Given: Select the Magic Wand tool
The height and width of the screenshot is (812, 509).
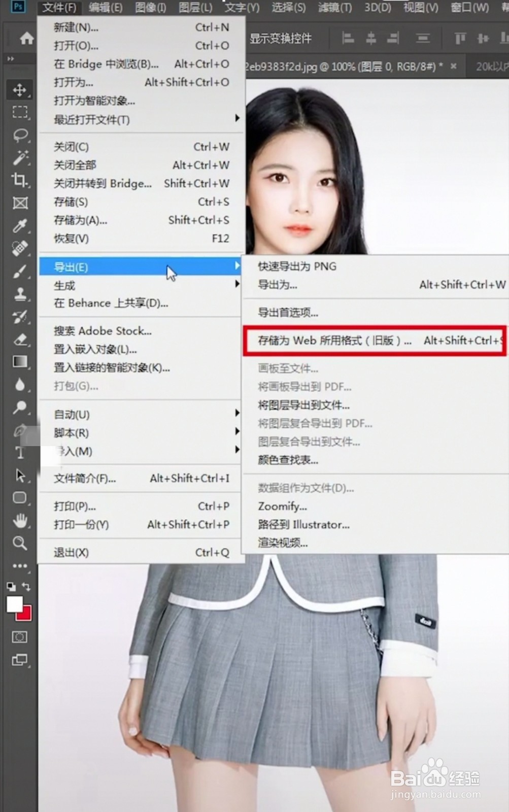Looking at the screenshot, I should click(20, 158).
